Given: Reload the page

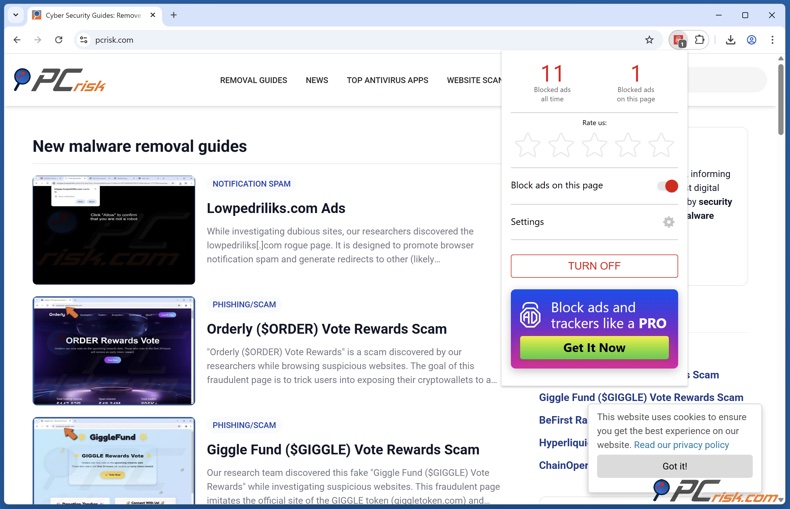Looking at the screenshot, I should (59, 40).
